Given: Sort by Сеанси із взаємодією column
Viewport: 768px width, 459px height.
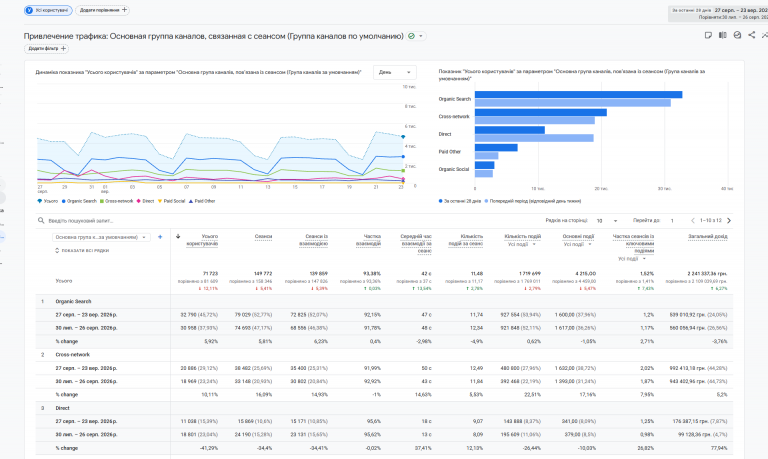Looking at the screenshot, I should point(313,240).
